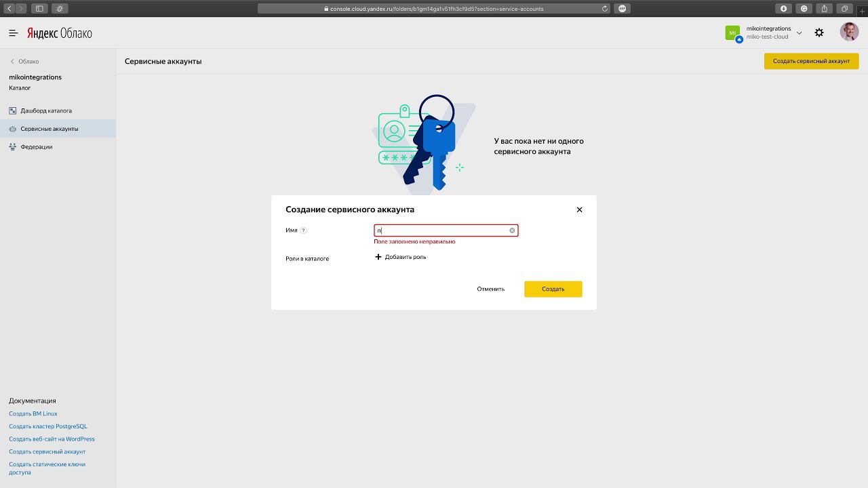Show the Safari tab overview icon

(x=845, y=8)
